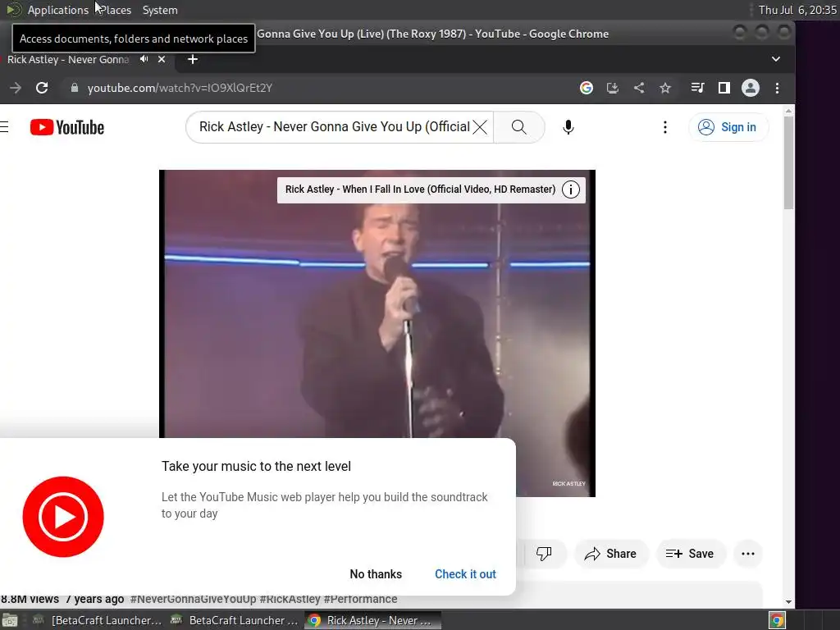Viewport: 840px width, 630px height.
Task: Dismiss promo with No thanks
Action: (376, 574)
